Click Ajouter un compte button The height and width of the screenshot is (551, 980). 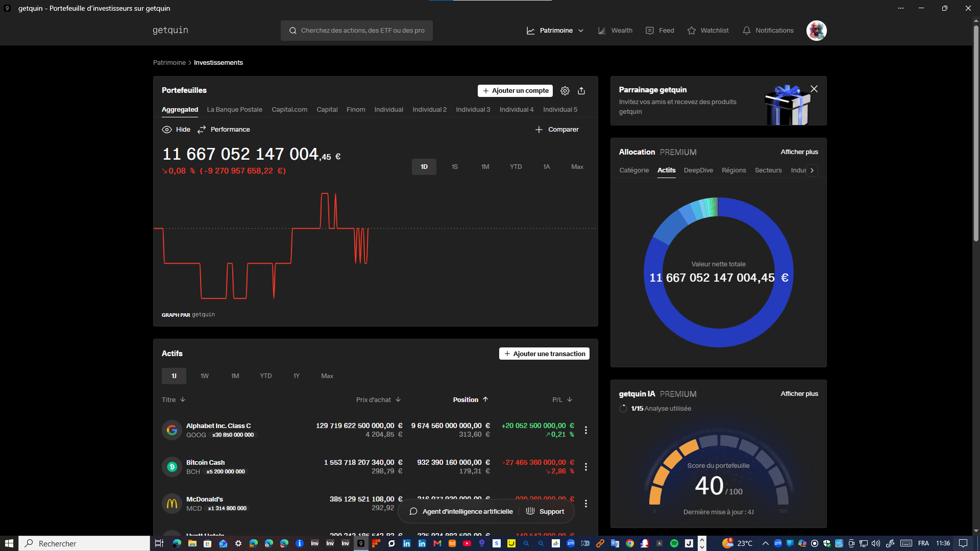pyautogui.click(x=515, y=91)
